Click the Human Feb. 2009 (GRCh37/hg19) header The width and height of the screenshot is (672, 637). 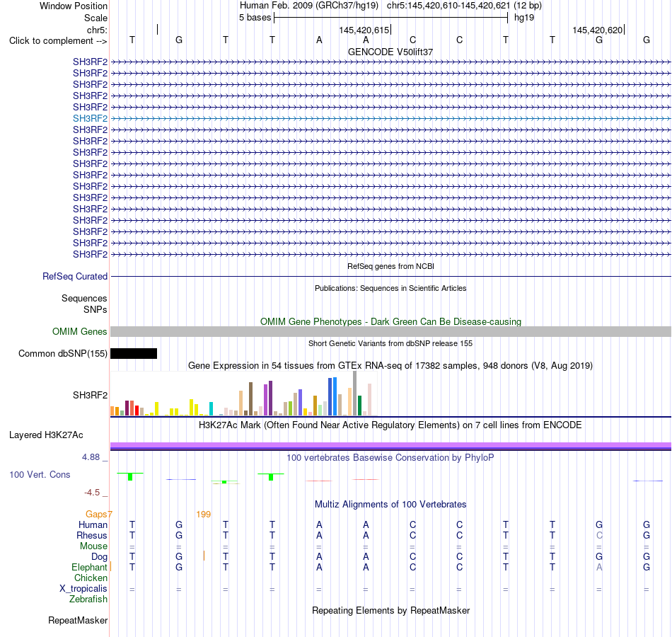pos(309,6)
